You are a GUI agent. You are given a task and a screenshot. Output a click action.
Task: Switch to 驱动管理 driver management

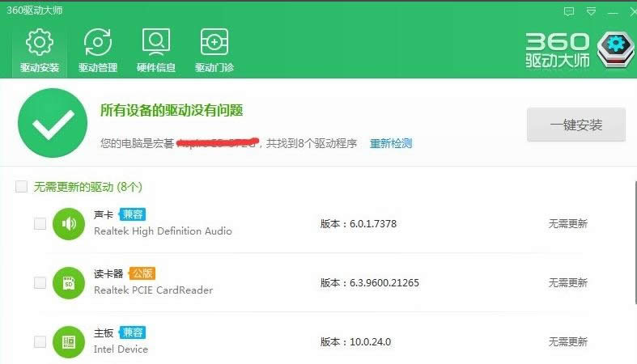pyautogui.click(x=98, y=49)
